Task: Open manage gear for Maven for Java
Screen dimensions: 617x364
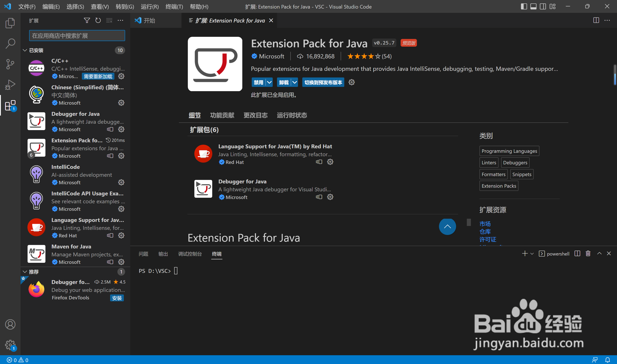Action: [121, 262]
